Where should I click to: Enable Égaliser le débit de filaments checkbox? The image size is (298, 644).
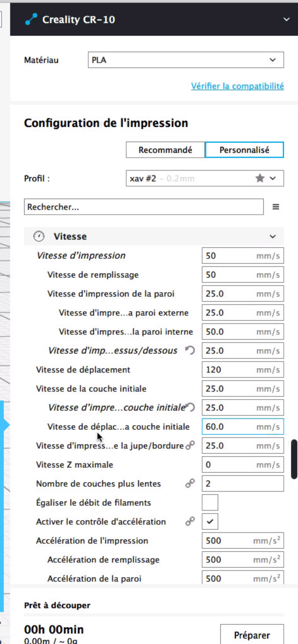click(x=210, y=502)
